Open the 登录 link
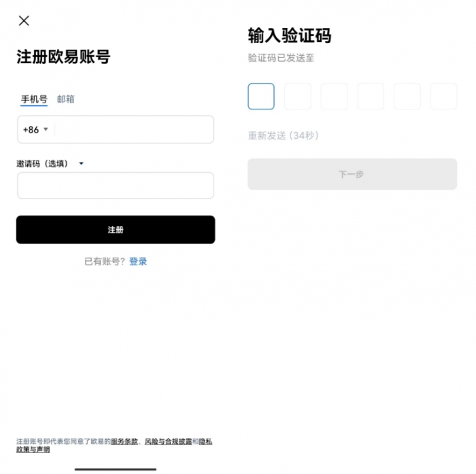 [x=138, y=261]
